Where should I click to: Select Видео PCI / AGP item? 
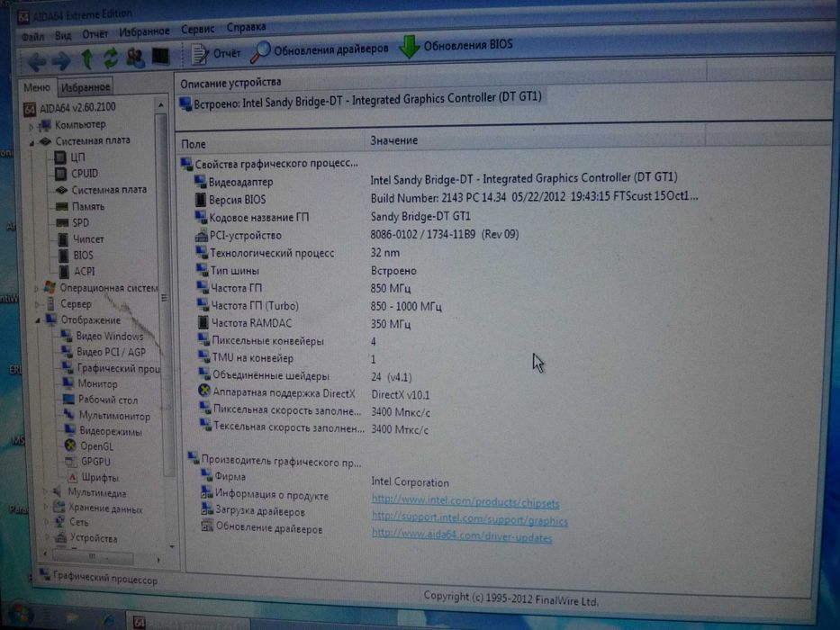[104, 352]
